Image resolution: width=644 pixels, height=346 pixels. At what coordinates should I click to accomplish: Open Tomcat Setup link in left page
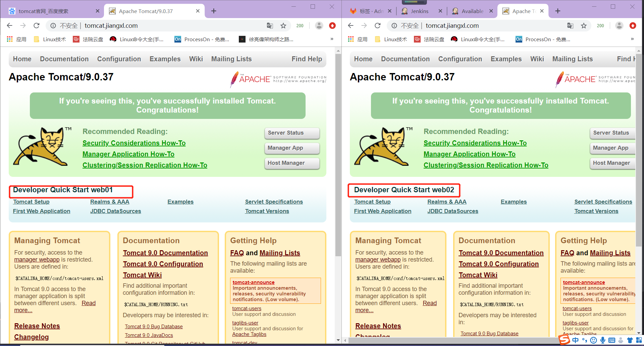31,202
